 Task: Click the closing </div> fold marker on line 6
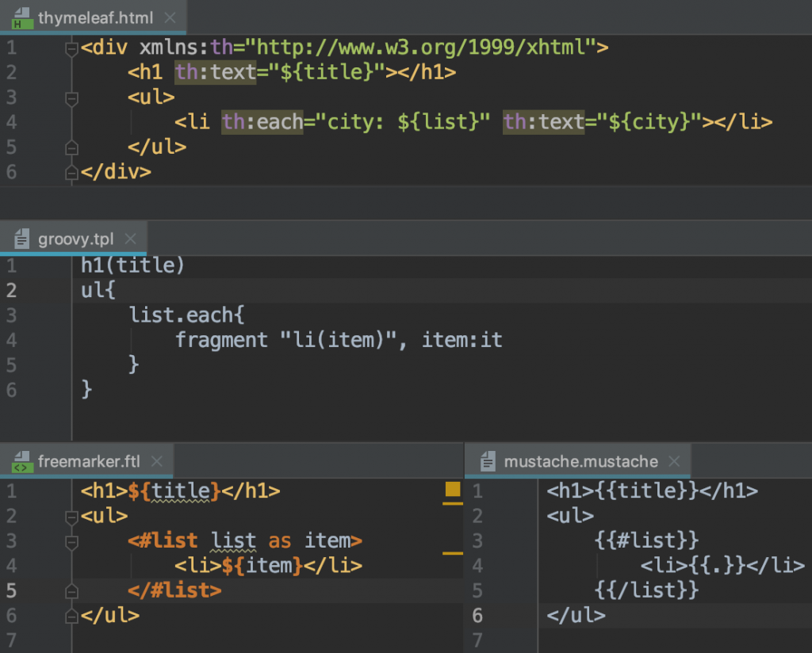(x=71, y=172)
